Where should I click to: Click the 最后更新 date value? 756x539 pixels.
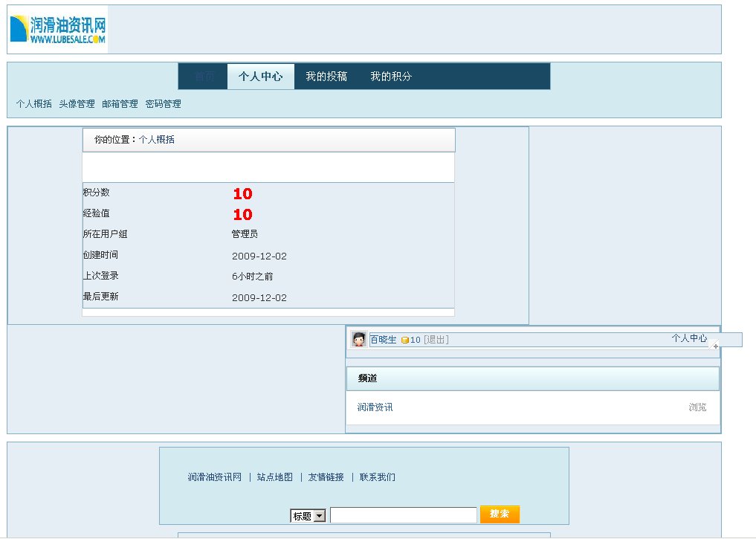259,297
